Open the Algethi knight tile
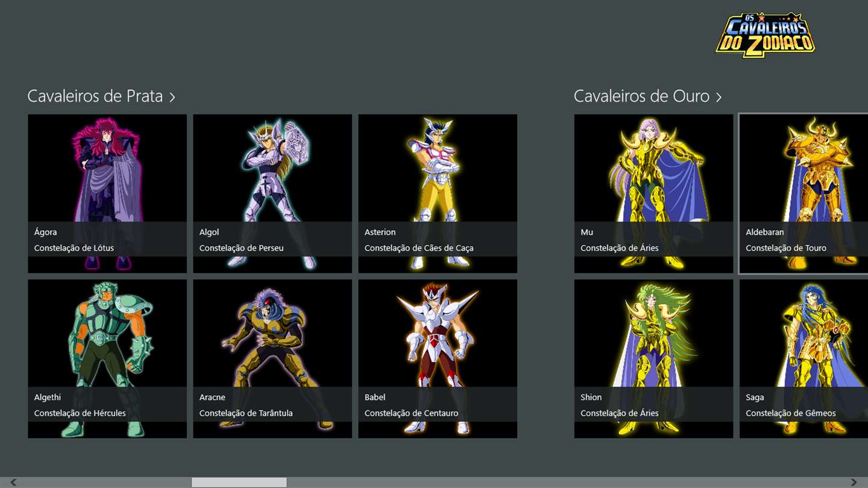Viewport: 868px width, 488px height. tap(107, 358)
